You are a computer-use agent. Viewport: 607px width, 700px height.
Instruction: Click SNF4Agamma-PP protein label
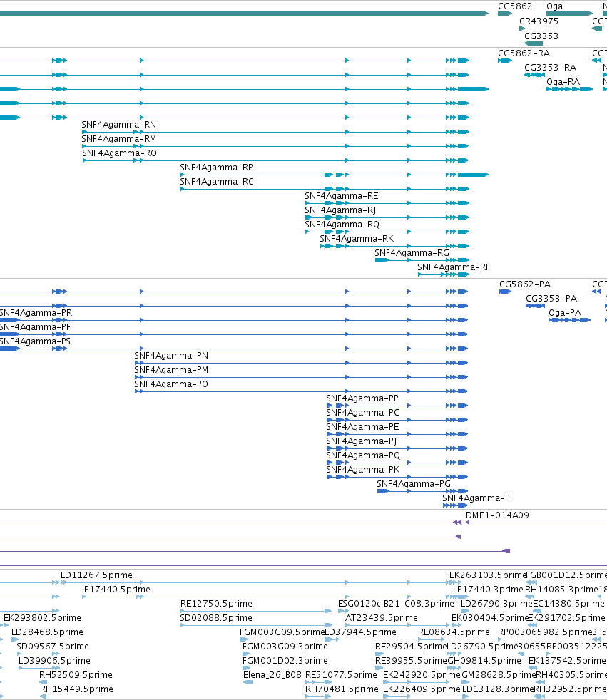tap(362, 398)
